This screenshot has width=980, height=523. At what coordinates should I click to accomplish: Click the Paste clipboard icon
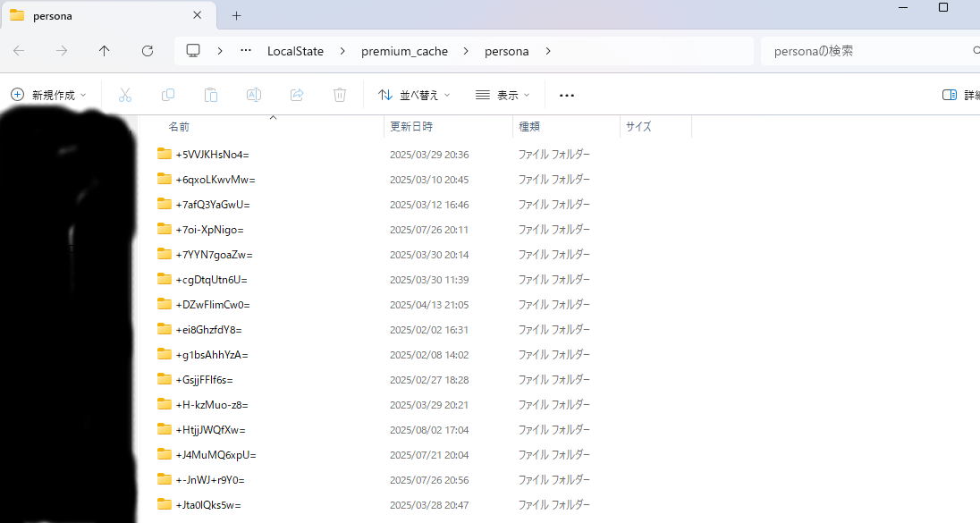[211, 95]
